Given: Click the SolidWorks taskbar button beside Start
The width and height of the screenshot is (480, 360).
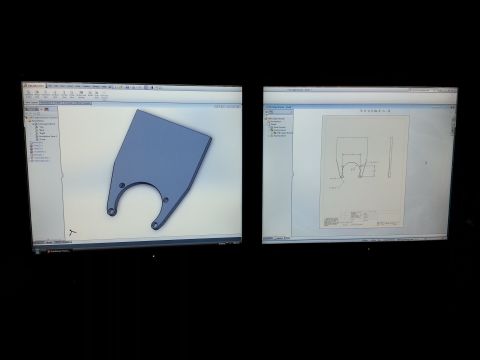Looking at the screenshot, I should [x=59, y=251].
